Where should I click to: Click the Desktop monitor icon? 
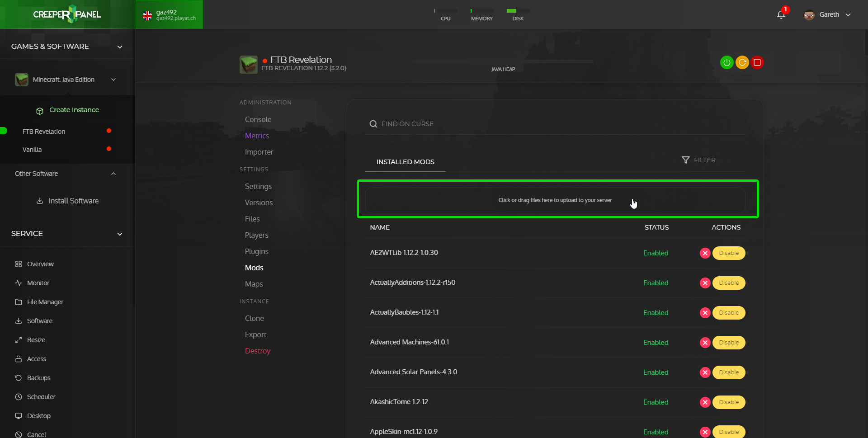coord(19,416)
